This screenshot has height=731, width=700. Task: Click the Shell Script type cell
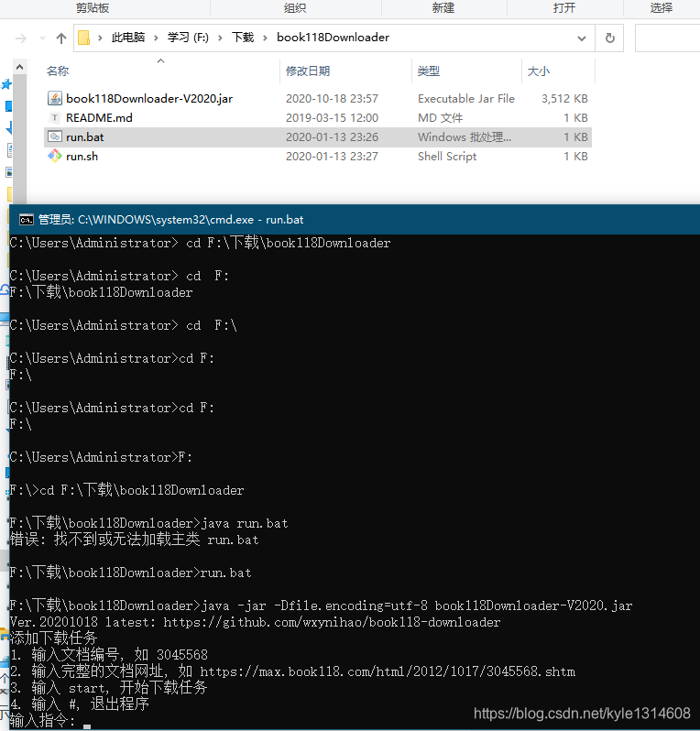tap(447, 156)
